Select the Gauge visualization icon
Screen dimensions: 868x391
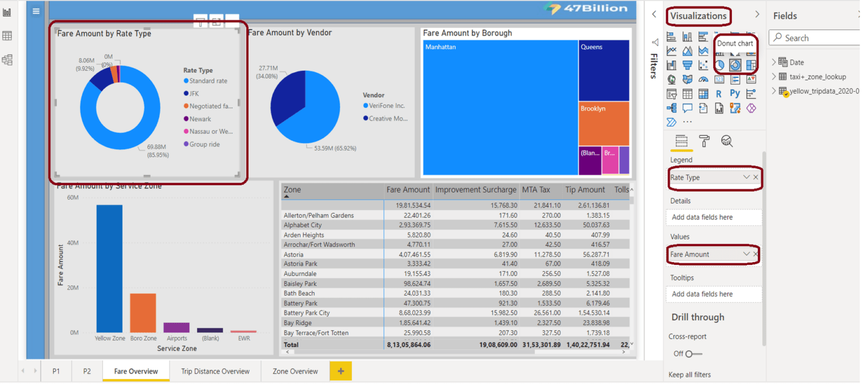point(705,80)
